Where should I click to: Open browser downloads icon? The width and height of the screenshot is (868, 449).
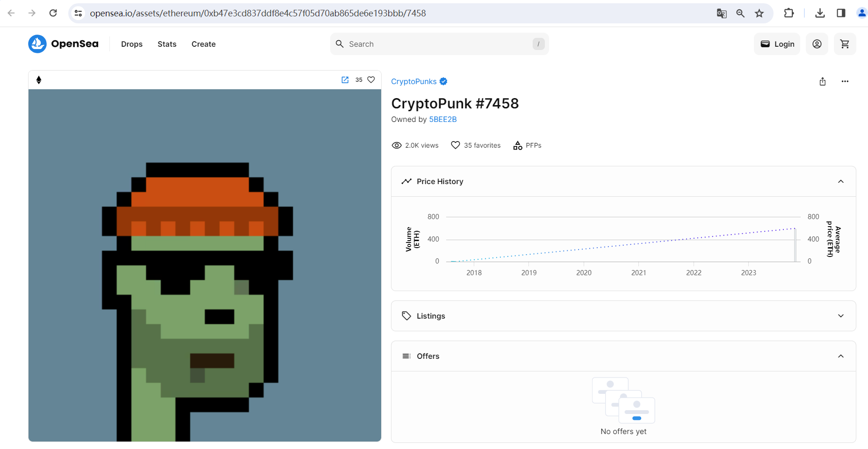pos(820,13)
